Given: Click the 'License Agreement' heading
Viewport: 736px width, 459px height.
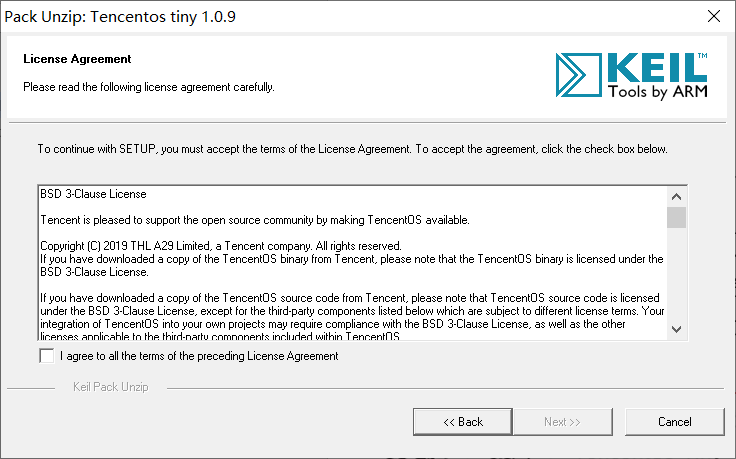Looking at the screenshot, I should (77, 59).
